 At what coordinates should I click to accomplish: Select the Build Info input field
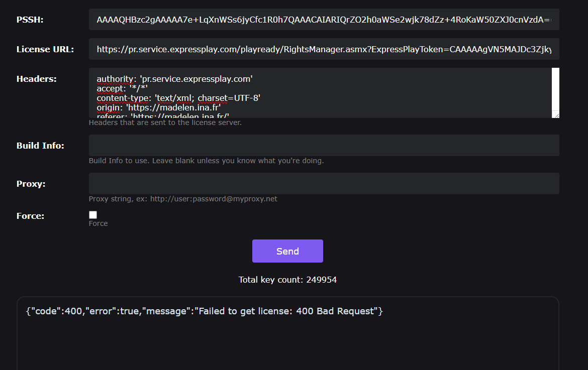point(324,146)
